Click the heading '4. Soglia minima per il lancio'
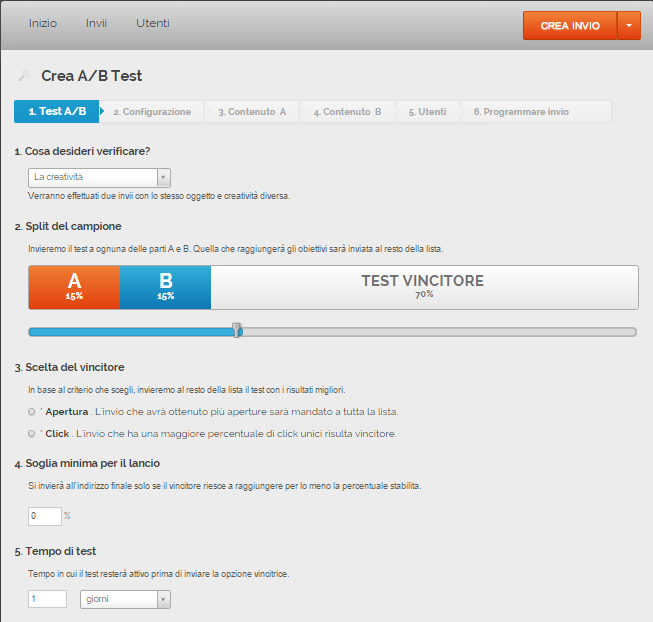The height and width of the screenshot is (622, 653). (x=87, y=463)
